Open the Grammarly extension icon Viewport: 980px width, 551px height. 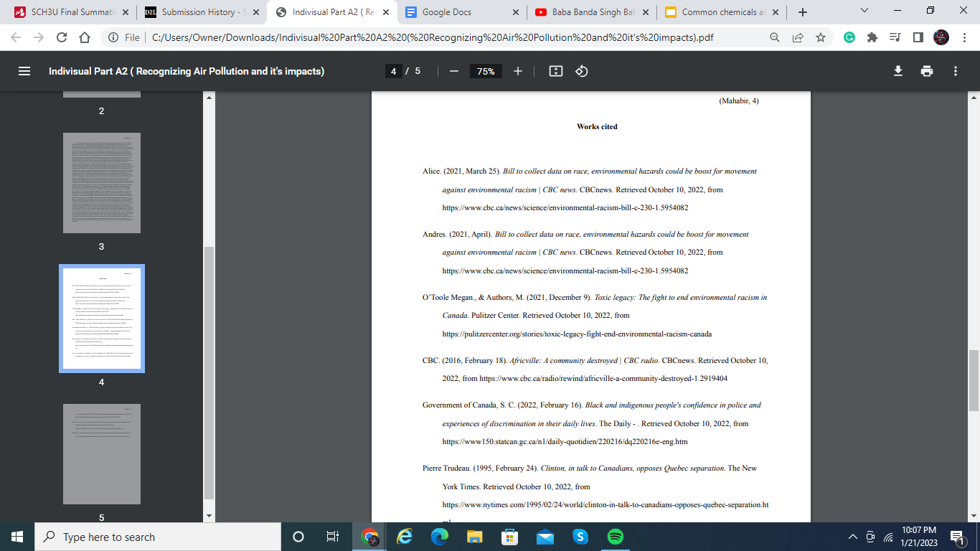pos(849,37)
